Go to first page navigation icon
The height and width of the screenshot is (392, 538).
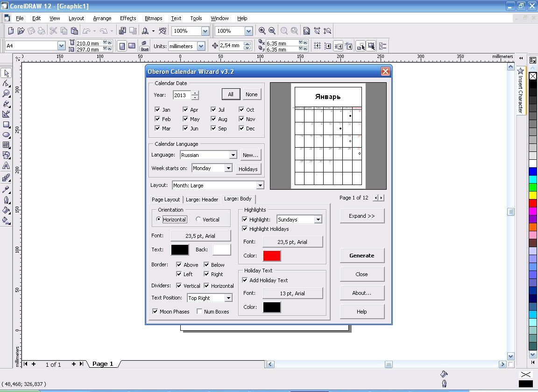(25, 364)
